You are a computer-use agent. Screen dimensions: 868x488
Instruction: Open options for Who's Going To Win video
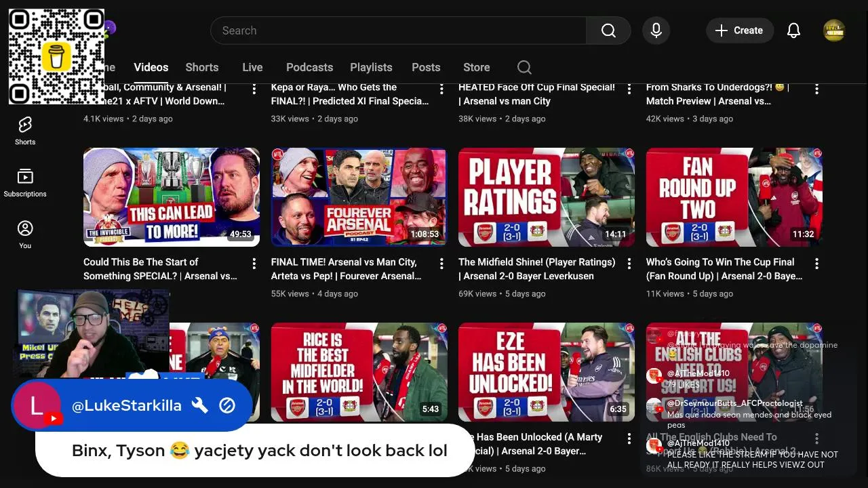[x=816, y=264]
